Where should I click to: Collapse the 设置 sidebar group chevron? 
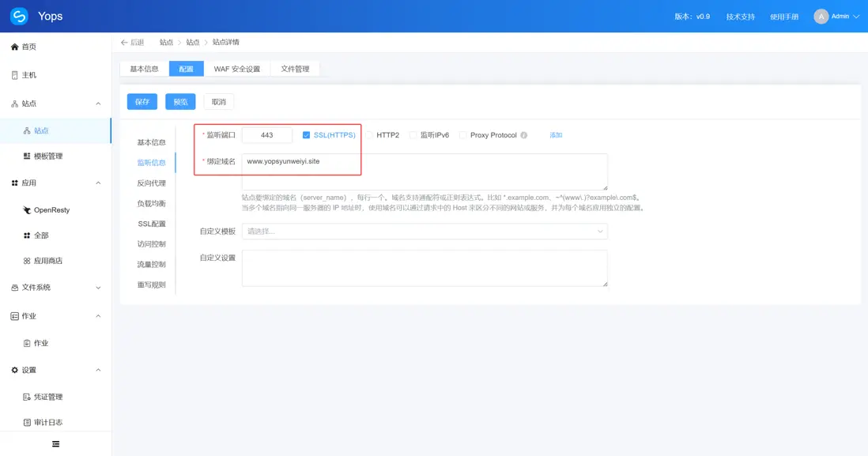[98, 370]
